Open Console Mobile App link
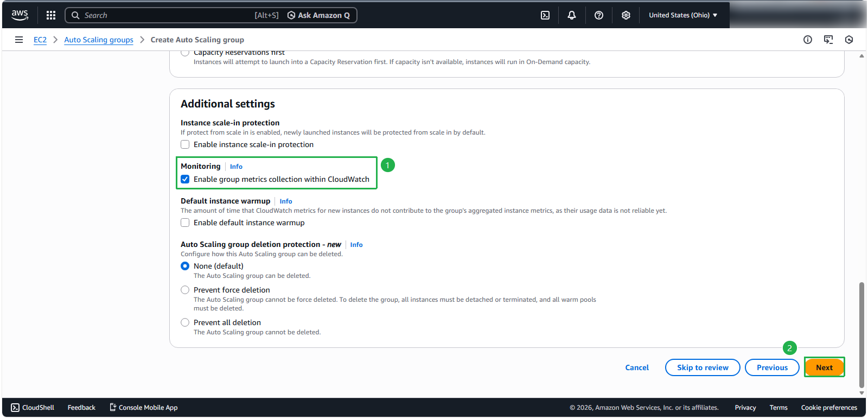 click(144, 408)
